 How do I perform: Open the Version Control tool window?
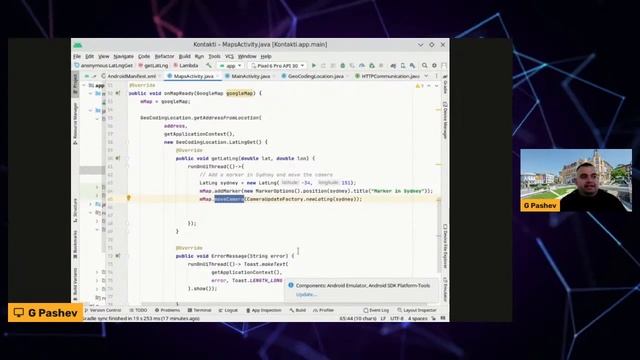(x=102, y=311)
